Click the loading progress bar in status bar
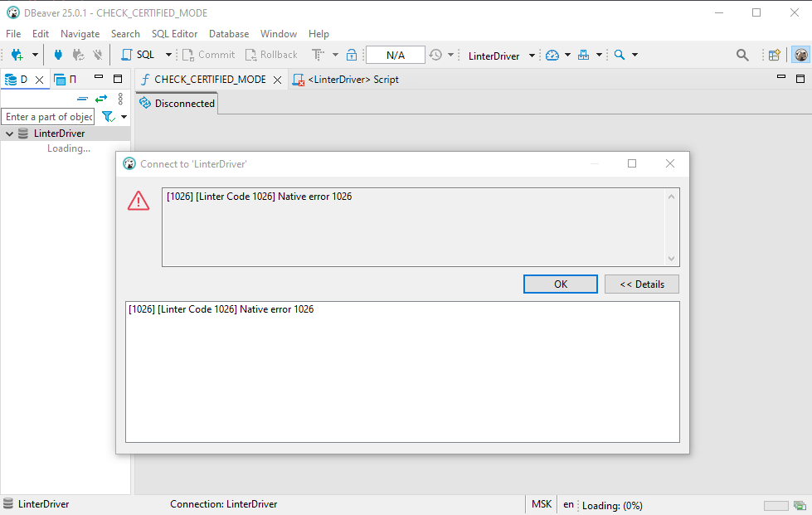 point(776,505)
